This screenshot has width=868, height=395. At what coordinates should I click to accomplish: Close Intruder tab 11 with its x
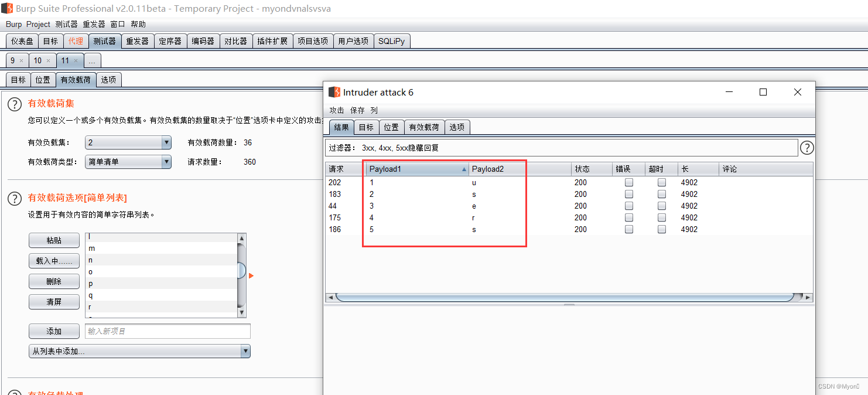pos(76,60)
